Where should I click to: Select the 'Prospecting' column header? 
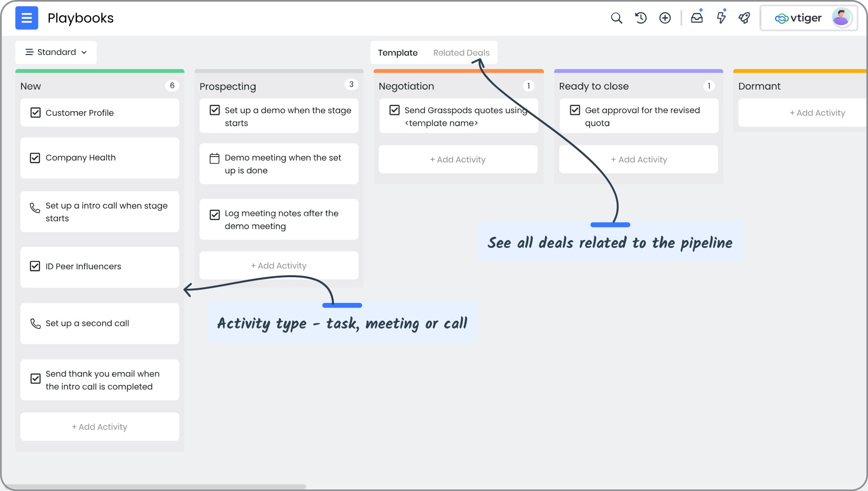point(228,86)
